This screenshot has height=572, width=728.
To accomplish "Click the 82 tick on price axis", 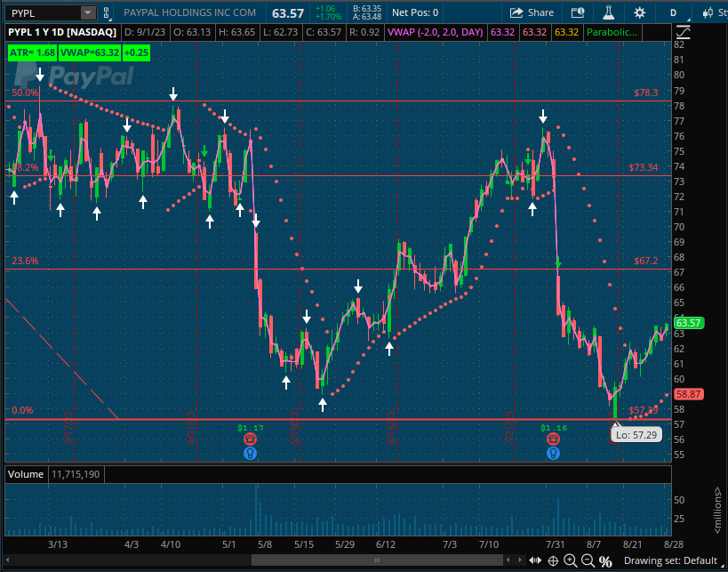I will 679,44.
